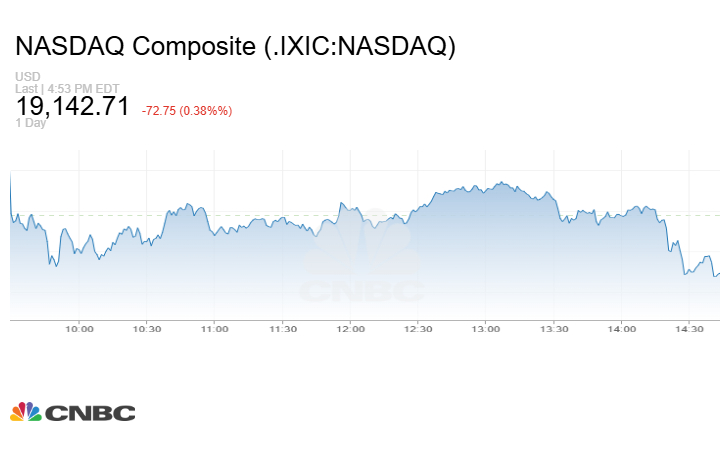
Task: Click the 13:00 time axis label
Action: click(486, 329)
